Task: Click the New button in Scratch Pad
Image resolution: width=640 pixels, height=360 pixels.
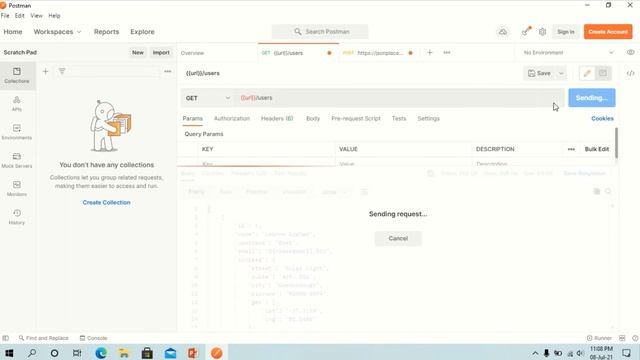Action: pos(138,53)
